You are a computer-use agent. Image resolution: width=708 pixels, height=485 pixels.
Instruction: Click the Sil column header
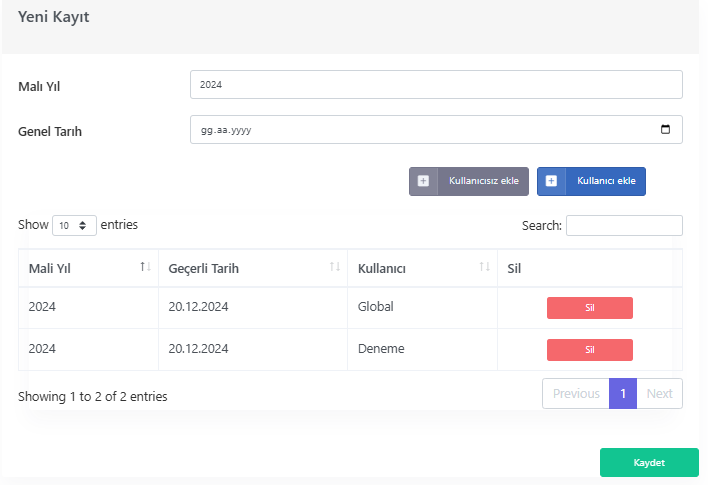(x=590, y=268)
